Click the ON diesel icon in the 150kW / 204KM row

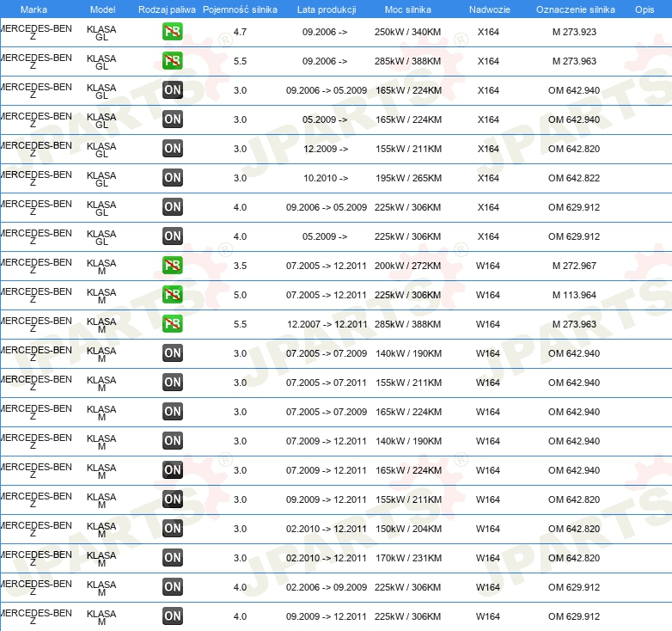tap(173, 529)
